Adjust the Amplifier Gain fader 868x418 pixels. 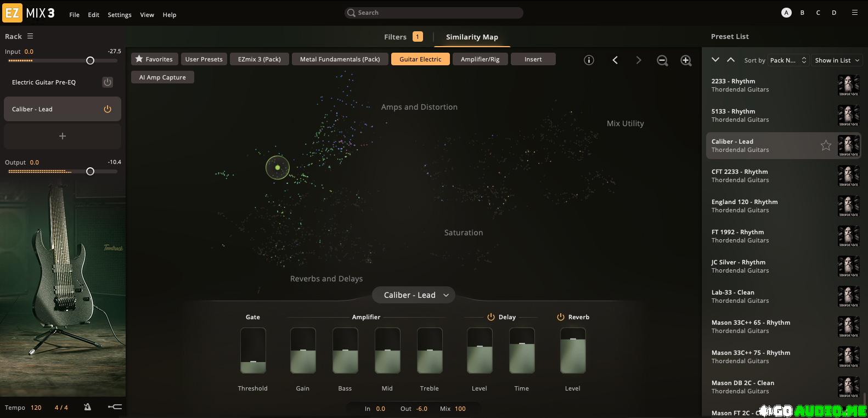(x=303, y=351)
